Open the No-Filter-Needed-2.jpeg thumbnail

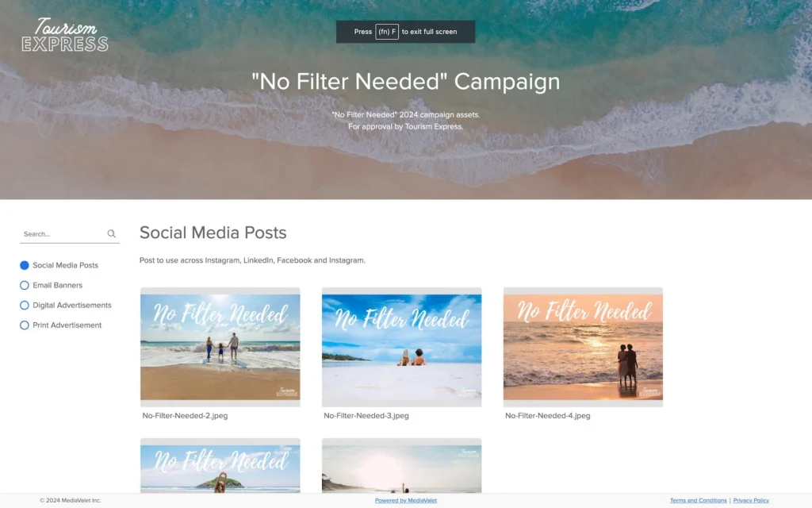click(220, 347)
